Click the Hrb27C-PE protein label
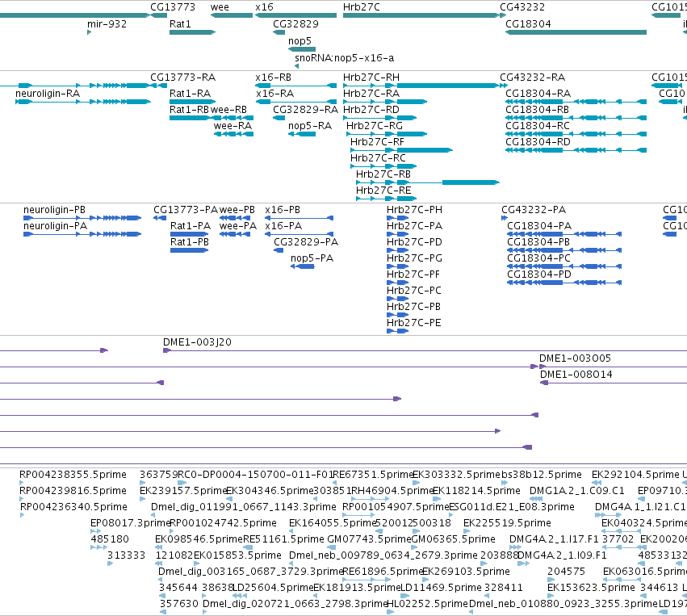 pyautogui.click(x=413, y=323)
